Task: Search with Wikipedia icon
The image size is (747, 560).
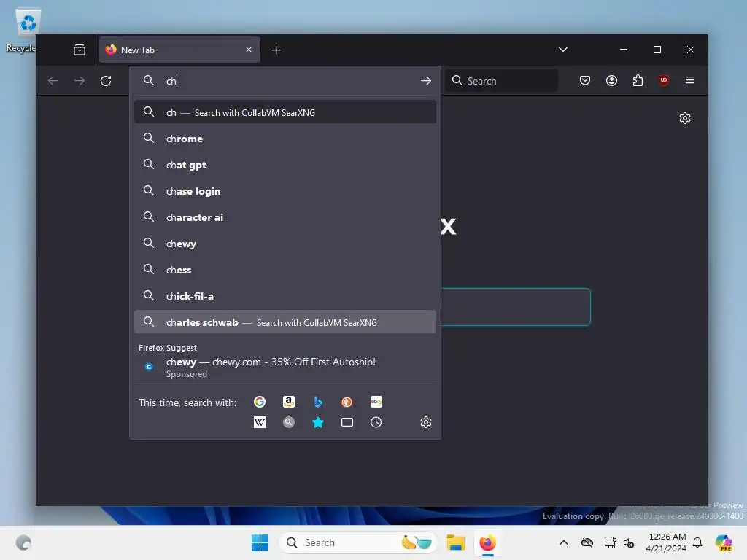Action: (260, 422)
